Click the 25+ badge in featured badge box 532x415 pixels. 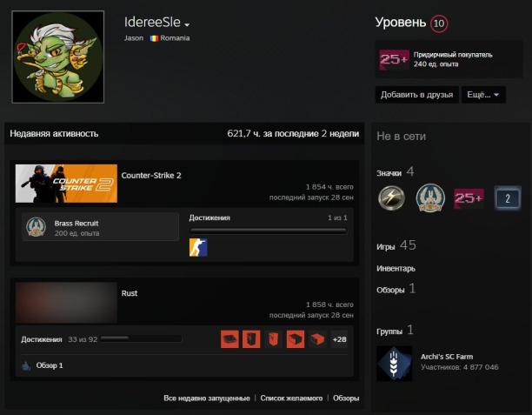[394, 60]
